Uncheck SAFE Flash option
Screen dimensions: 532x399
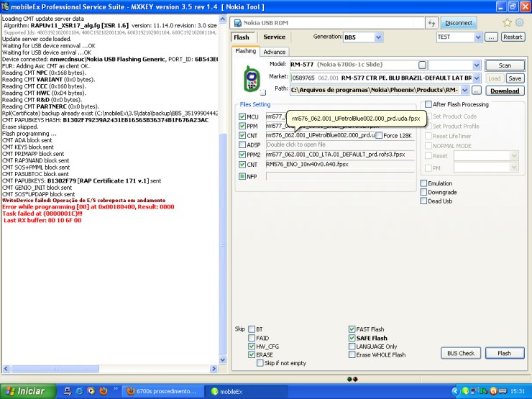click(x=352, y=338)
